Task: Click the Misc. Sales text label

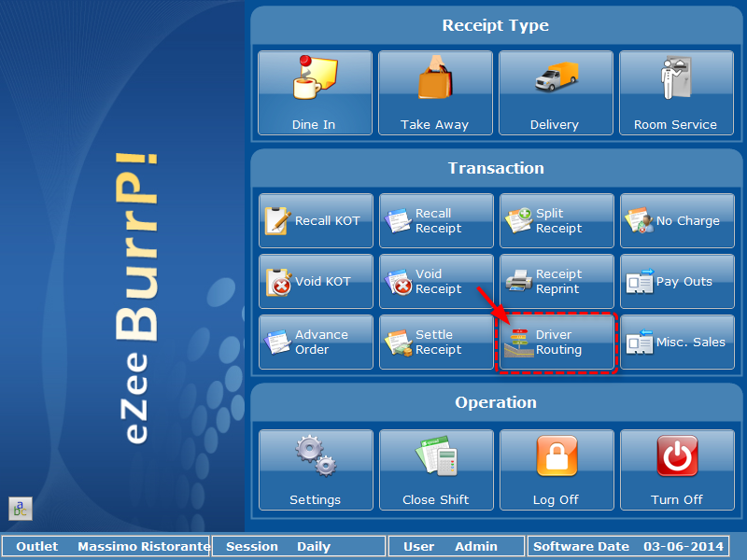Action: pos(691,342)
